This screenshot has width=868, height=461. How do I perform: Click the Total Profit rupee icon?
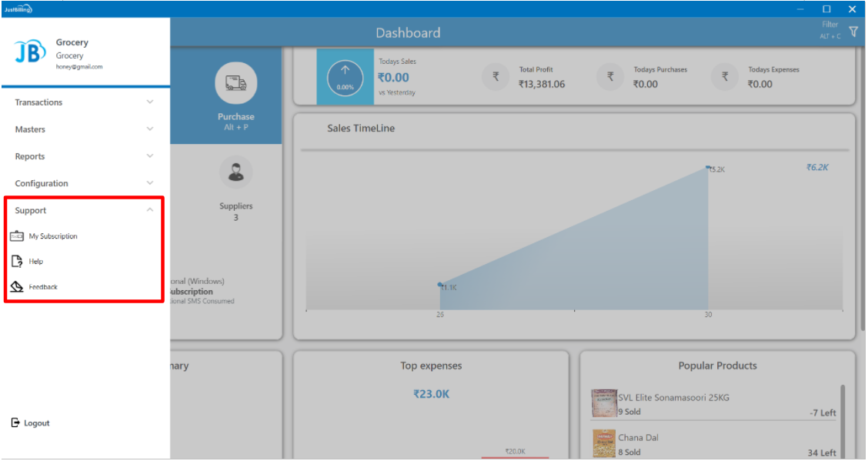pos(496,77)
